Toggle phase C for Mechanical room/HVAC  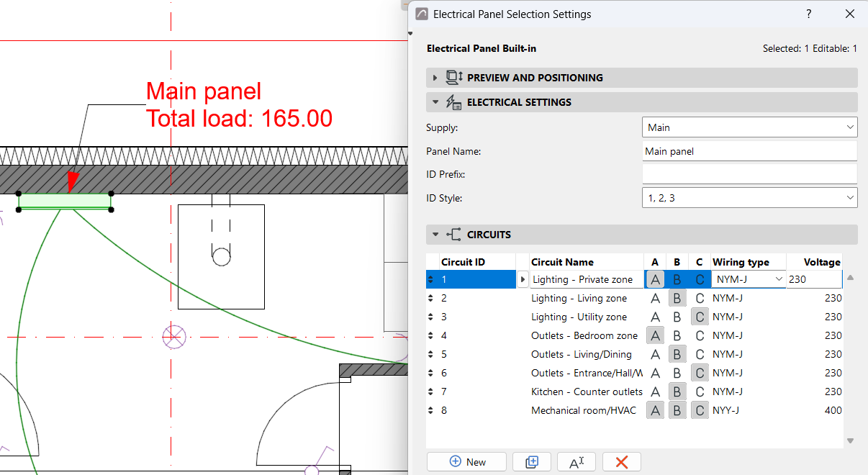700,410
